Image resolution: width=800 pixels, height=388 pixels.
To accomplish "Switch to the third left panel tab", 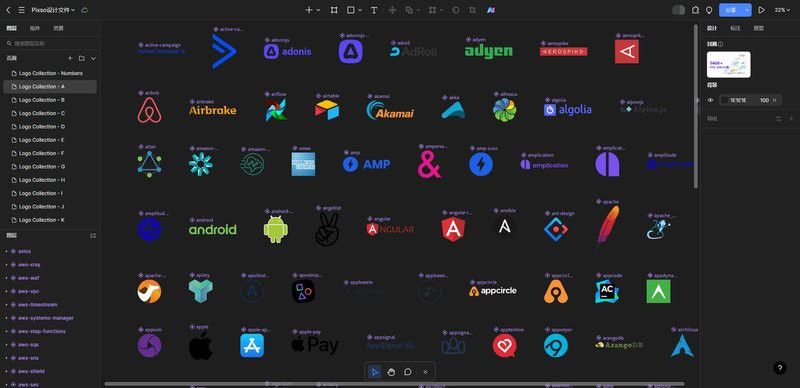I will [x=58, y=28].
